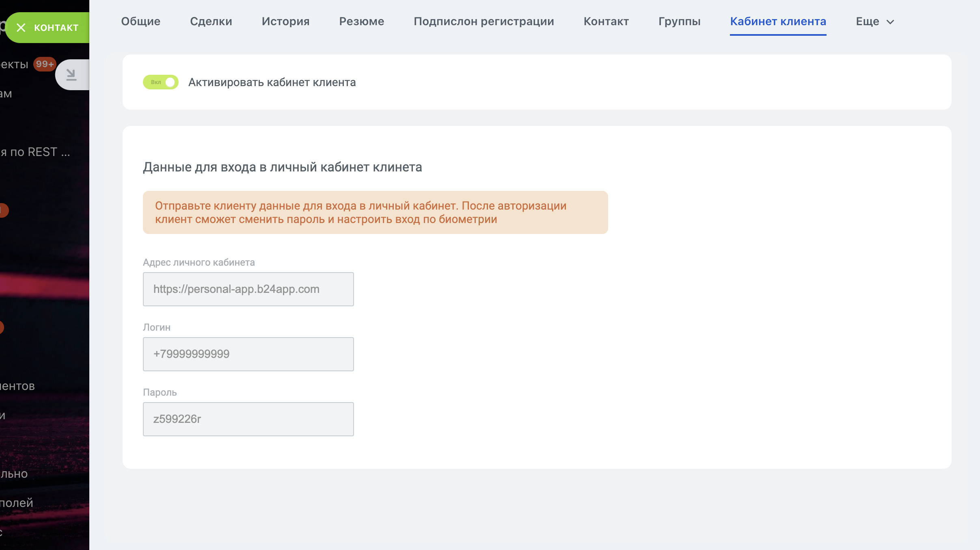
Task: Switch to the Сделки tab
Action: pos(211,22)
